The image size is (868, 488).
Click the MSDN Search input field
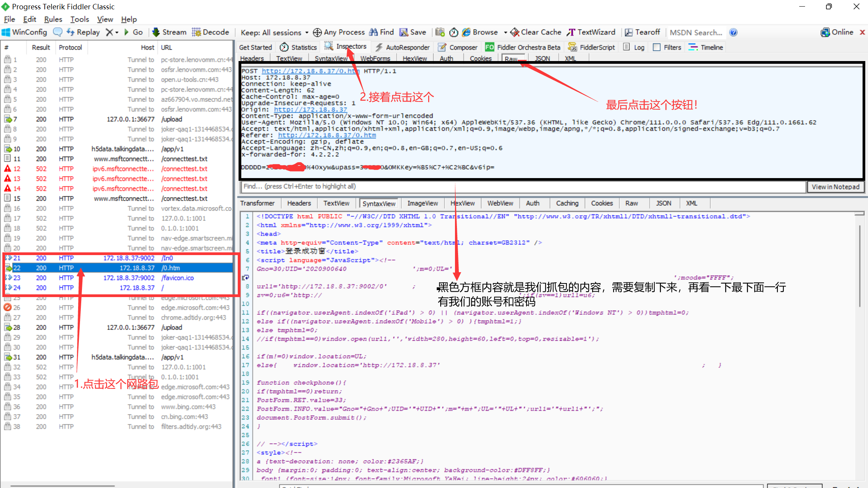pos(696,33)
